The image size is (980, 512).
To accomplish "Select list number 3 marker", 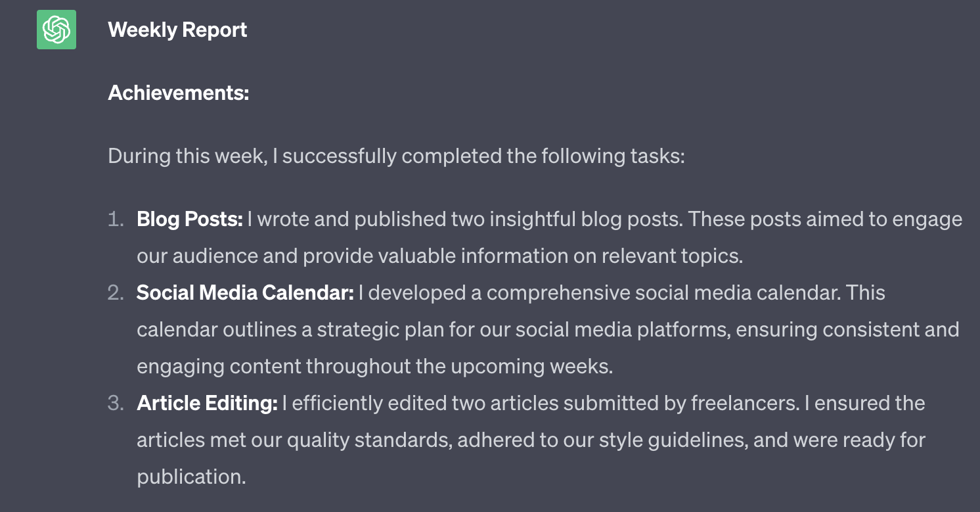I will click(116, 403).
